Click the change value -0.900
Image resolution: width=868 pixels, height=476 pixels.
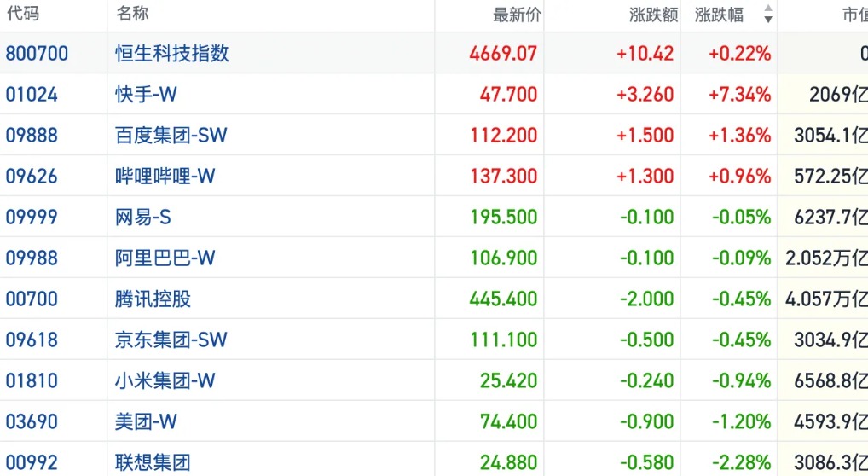pos(646,421)
